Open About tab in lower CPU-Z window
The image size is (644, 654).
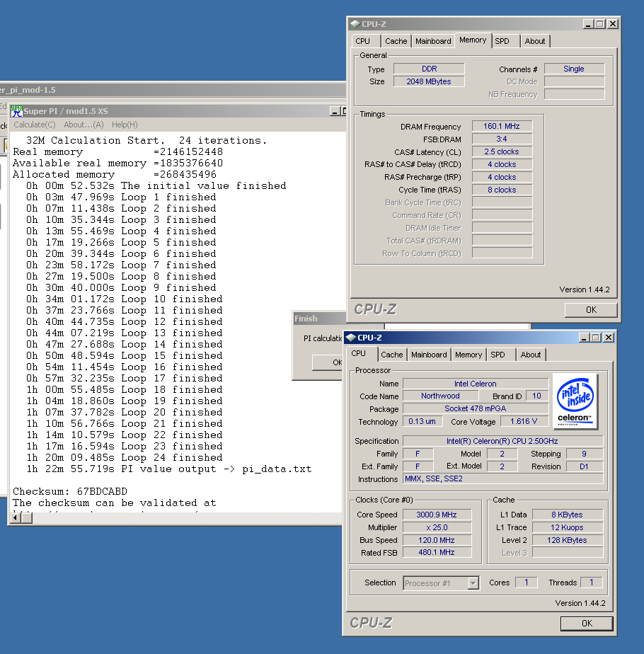coord(531,355)
